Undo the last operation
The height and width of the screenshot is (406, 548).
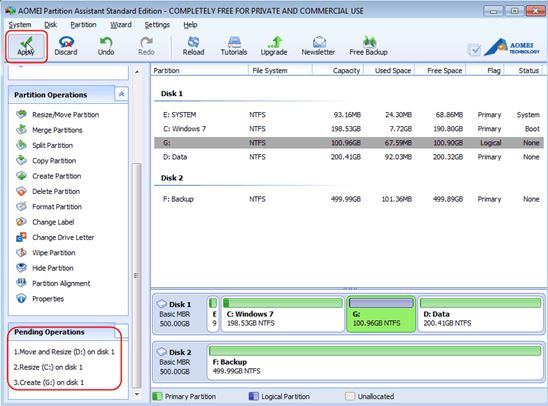point(106,46)
